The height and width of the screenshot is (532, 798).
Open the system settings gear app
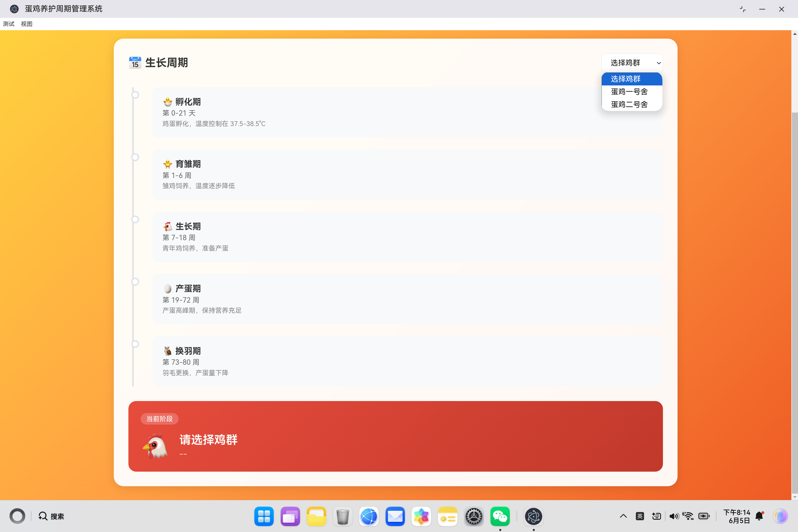pos(474,516)
